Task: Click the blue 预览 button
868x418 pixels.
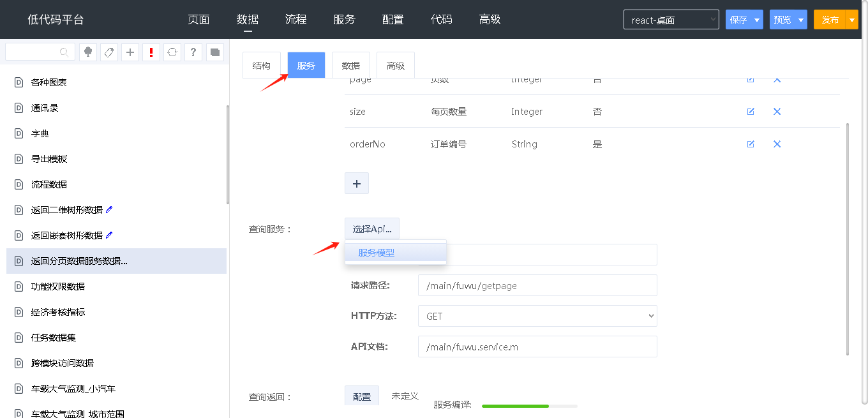Action: point(782,20)
